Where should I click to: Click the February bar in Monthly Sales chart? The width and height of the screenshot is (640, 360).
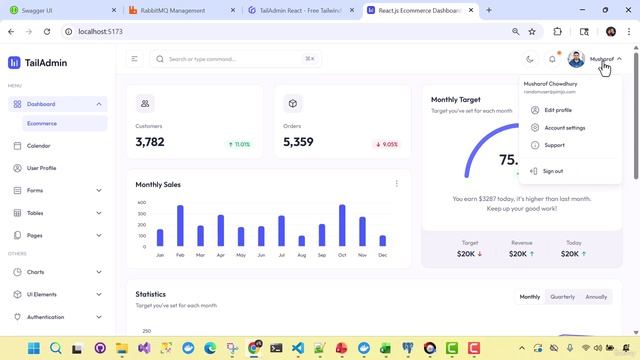pos(180,226)
